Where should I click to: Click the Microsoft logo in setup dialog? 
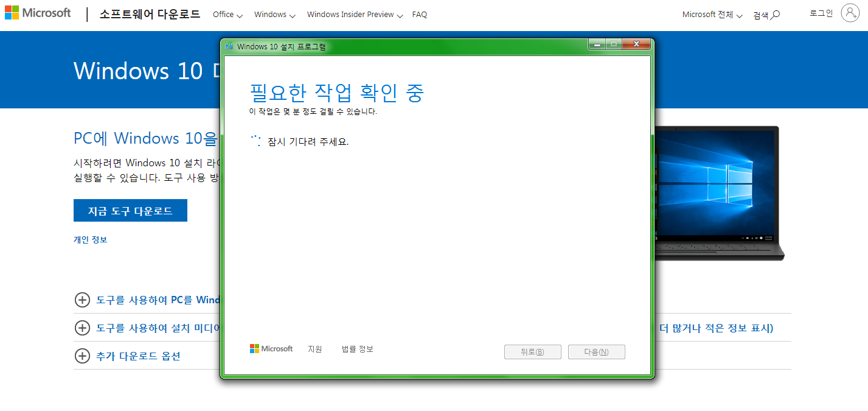point(271,349)
